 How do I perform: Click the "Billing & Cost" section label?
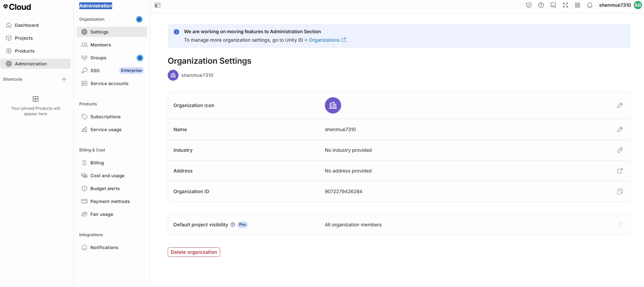click(92, 150)
